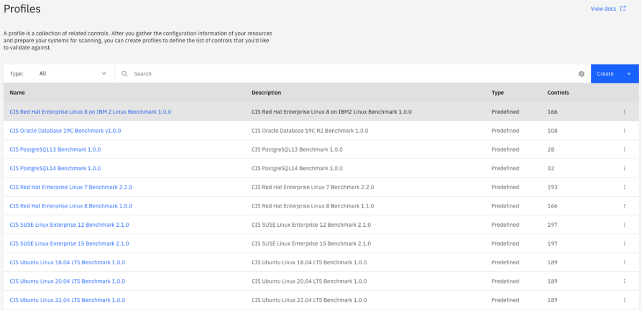Open the overflow menu for CIS SUSE Linux Enterprise 12
Viewport: 644px width, 312px height.
[x=625, y=225]
